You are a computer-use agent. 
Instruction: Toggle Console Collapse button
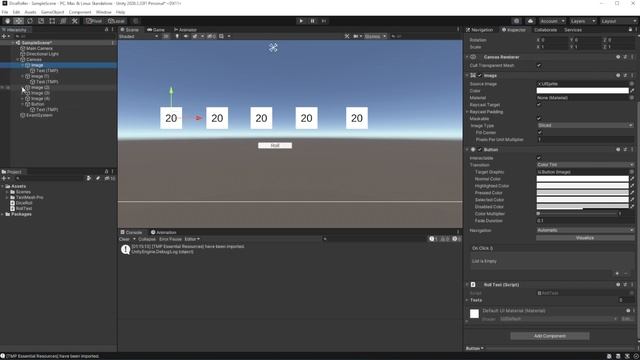[147, 239]
